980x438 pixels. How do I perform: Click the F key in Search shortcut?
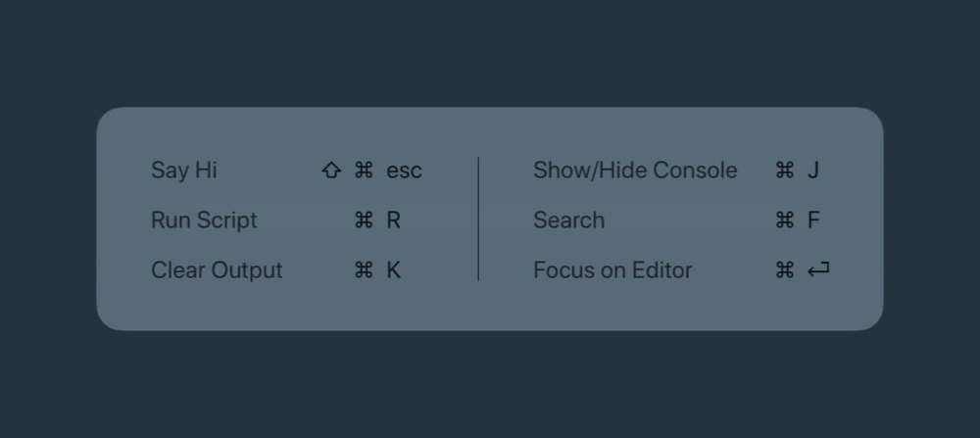pyautogui.click(x=813, y=220)
